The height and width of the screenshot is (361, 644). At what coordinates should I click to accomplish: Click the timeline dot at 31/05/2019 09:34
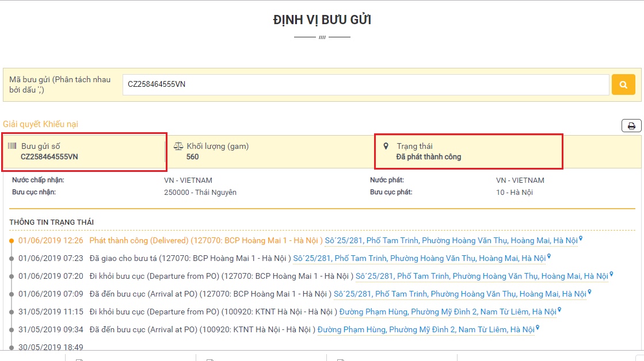click(x=11, y=330)
